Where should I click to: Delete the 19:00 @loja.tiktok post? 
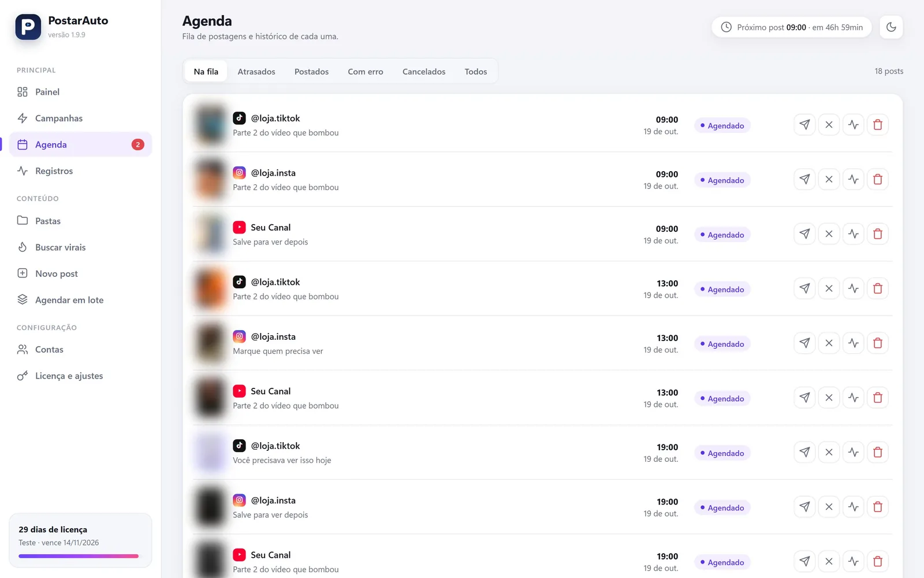tap(878, 453)
